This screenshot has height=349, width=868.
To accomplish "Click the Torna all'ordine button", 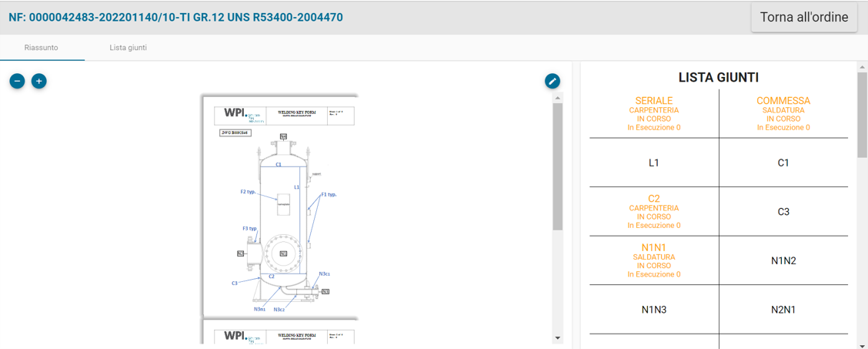I will (804, 17).
